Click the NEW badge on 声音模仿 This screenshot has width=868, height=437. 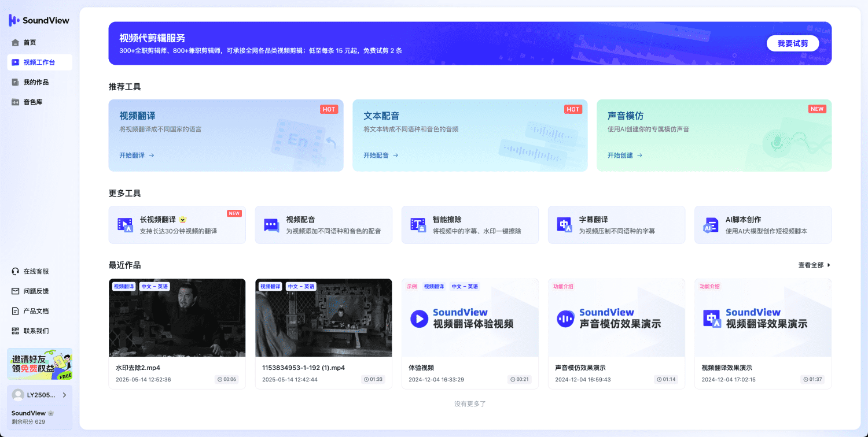point(817,109)
